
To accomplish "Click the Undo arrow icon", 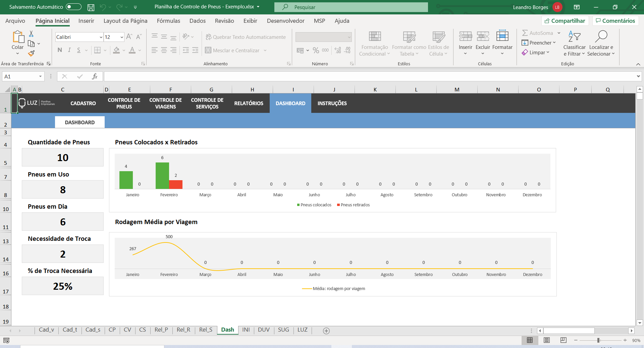I will pos(103,7).
